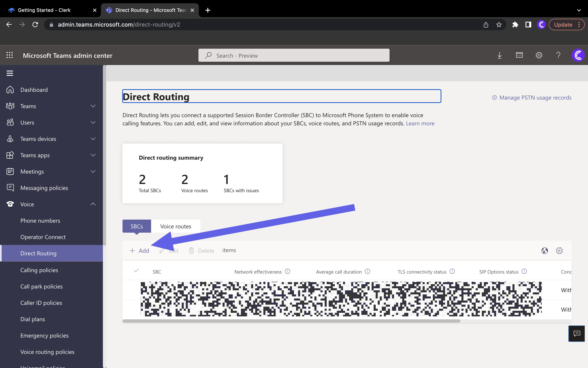Screen dimensions: 588x368
Task: Open a new browser tab
Action: tap(208, 10)
